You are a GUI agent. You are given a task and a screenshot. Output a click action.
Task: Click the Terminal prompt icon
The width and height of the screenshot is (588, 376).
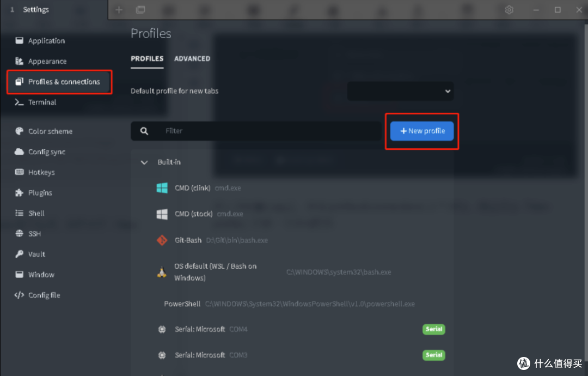[19, 102]
